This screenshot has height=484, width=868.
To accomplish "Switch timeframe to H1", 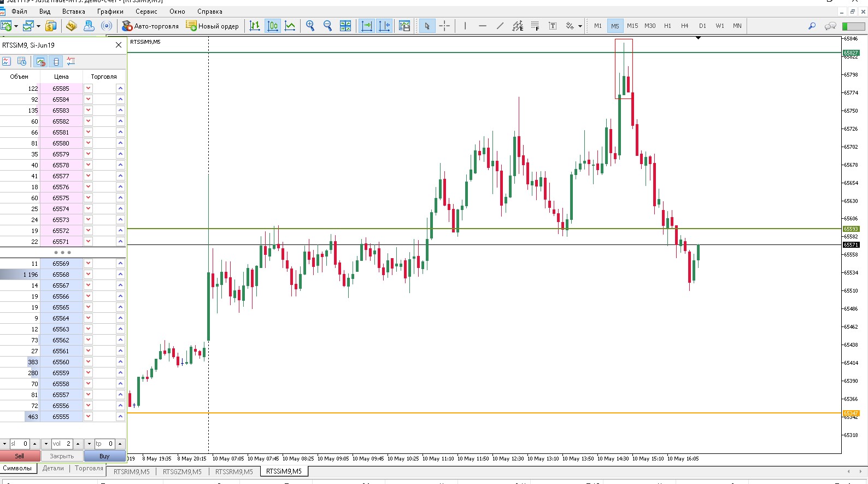I will click(667, 26).
